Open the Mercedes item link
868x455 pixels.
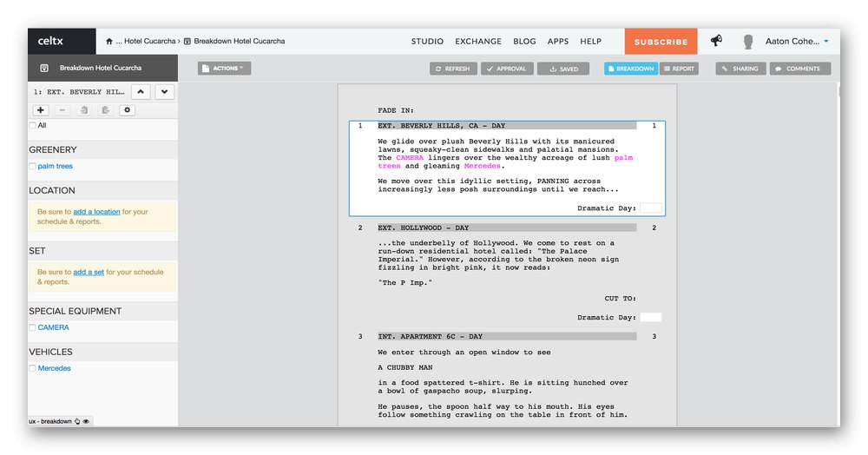pos(54,368)
